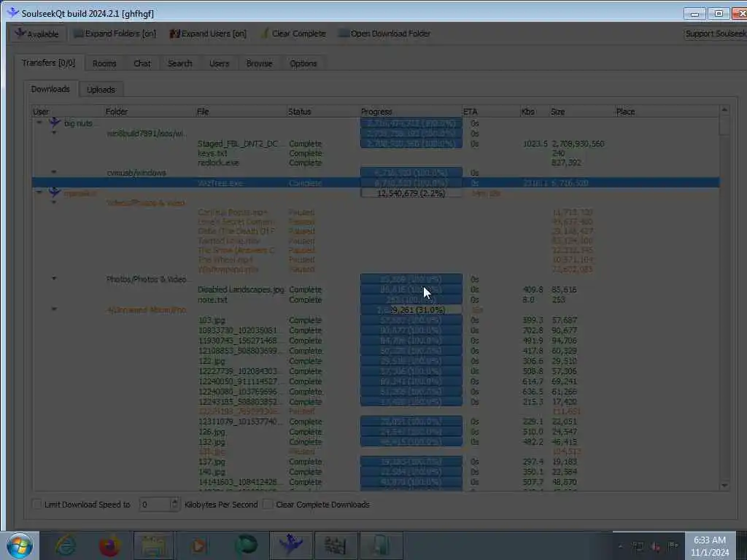Click the scroll down arrow of downloads list

(x=724, y=486)
